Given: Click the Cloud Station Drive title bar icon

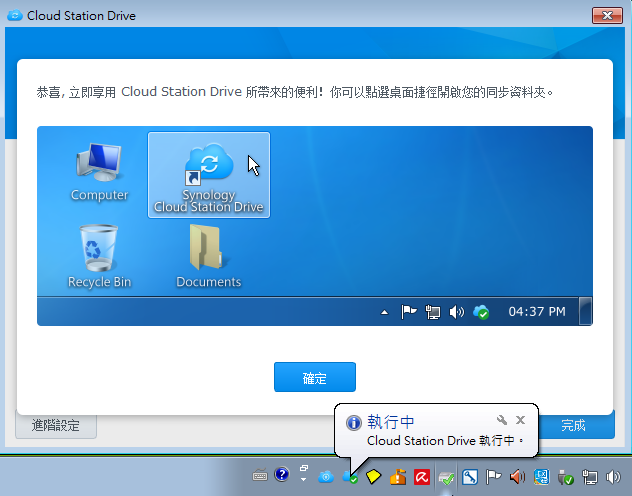Looking at the screenshot, I should [15, 16].
